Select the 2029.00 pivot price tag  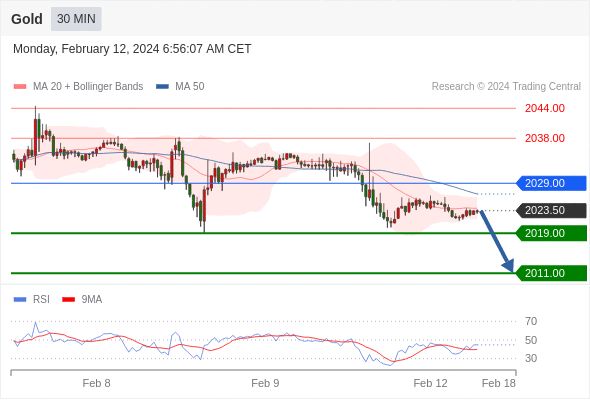coord(551,184)
